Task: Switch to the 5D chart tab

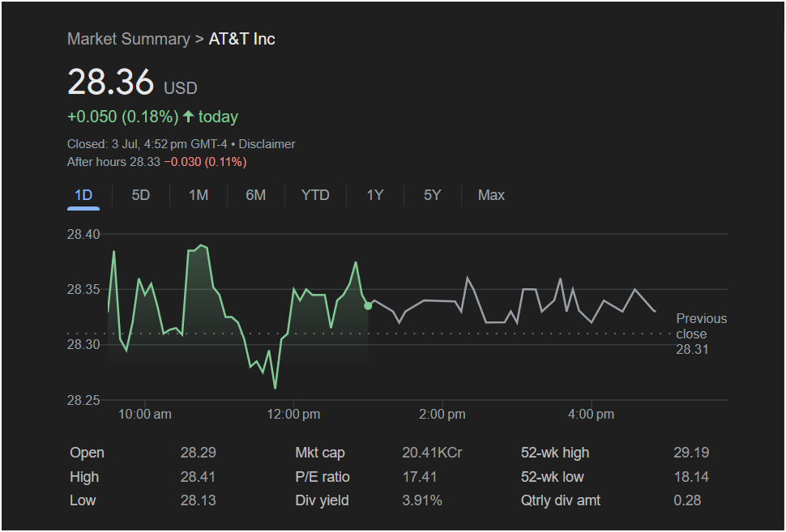Action: pos(141,195)
